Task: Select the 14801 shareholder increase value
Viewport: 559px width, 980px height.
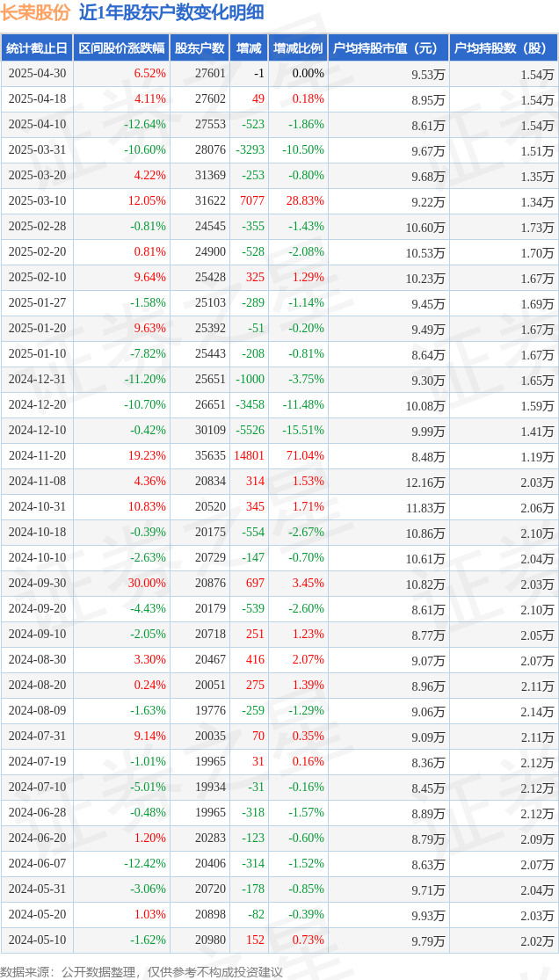Action: [249, 456]
